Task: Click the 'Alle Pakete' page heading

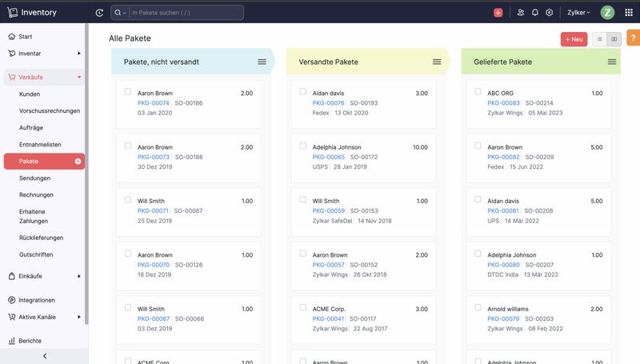Action: tap(130, 38)
